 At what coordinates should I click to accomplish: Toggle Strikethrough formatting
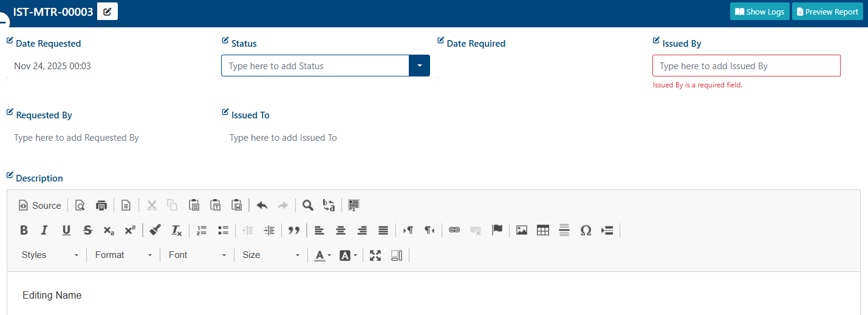click(x=87, y=231)
